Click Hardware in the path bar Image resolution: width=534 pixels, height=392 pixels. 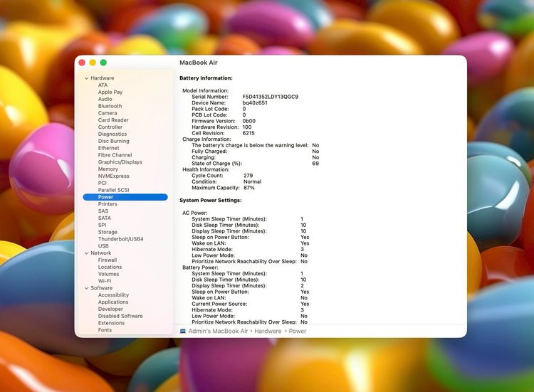(x=268, y=331)
